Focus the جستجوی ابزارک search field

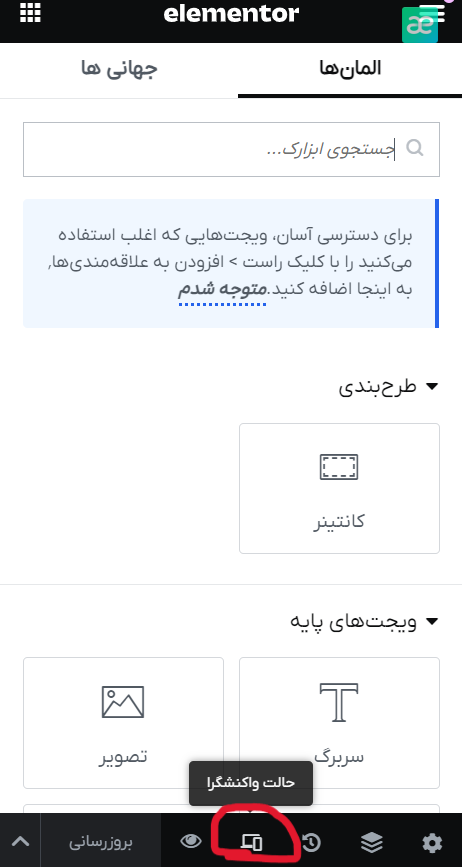(x=232, y=149)
